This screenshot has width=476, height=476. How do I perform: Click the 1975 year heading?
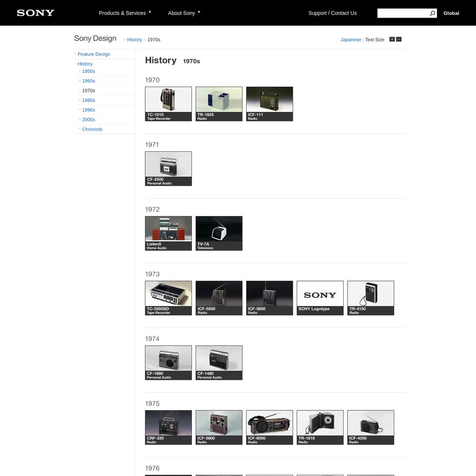coord(152,404)
